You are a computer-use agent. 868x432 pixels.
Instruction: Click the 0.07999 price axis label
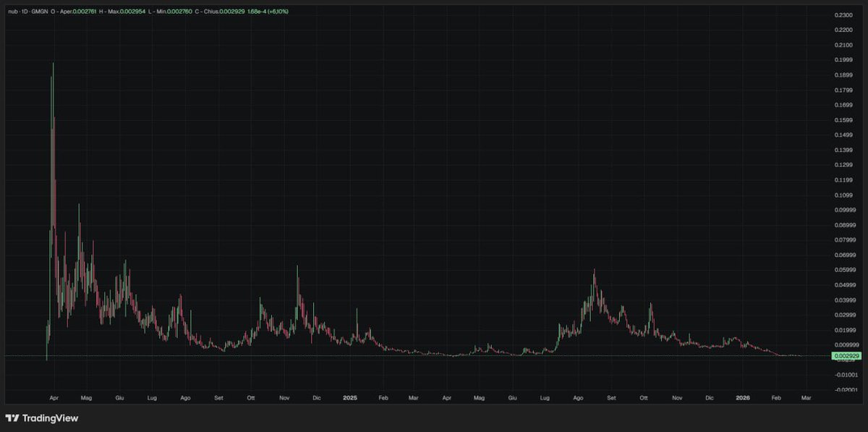(x=844, y=240)
